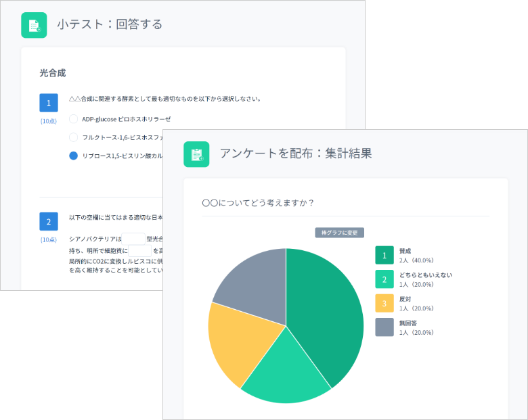Viewport: 528px width, 420px height.
Task: Click the 光合成 quiz heading
Action: coord(53,73)
